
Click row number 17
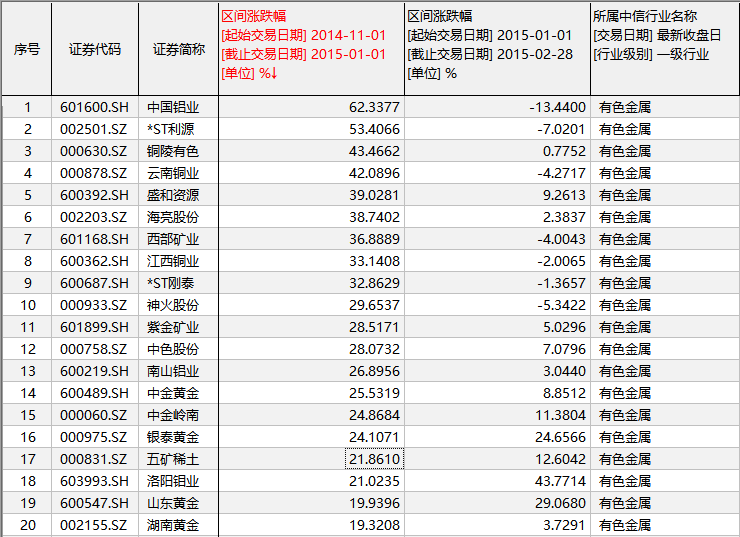[x=28, y=459]
